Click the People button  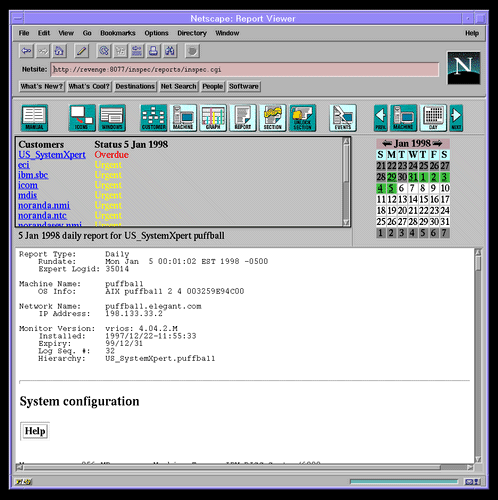pyautogui.click(x=213, y=86)
